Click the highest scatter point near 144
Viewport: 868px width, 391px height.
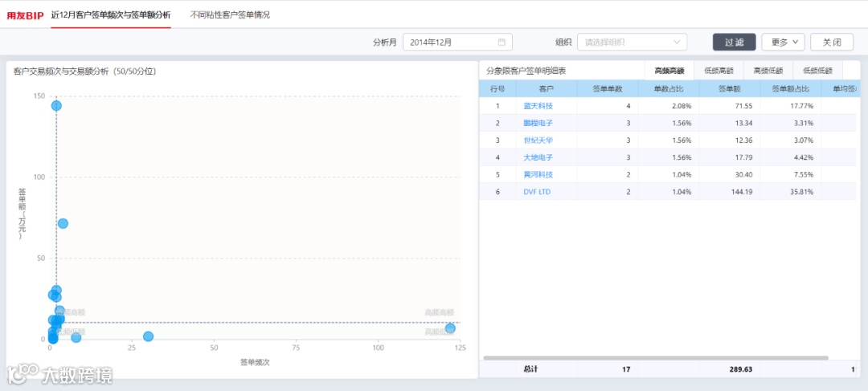pos(56,106)
